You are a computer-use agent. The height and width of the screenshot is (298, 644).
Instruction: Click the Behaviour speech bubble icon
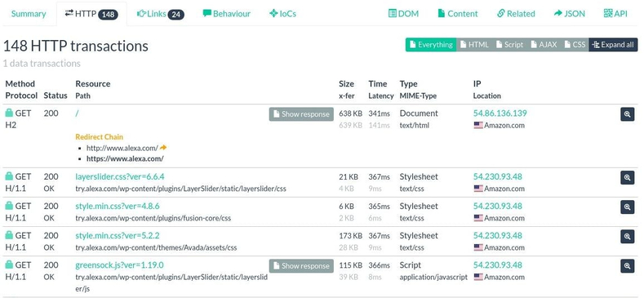(x=207, y=14)
